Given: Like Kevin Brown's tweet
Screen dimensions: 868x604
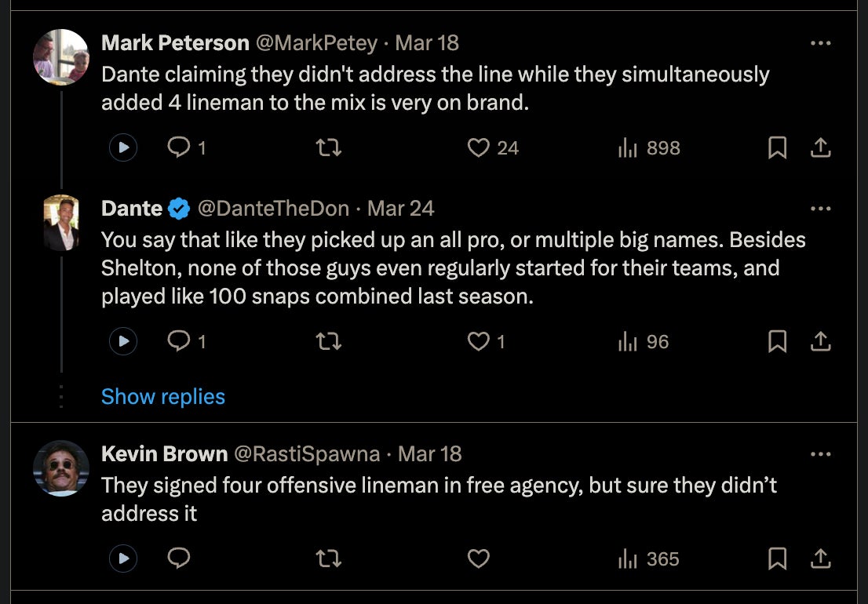Looking at the screenshot, I should (479, 559).
